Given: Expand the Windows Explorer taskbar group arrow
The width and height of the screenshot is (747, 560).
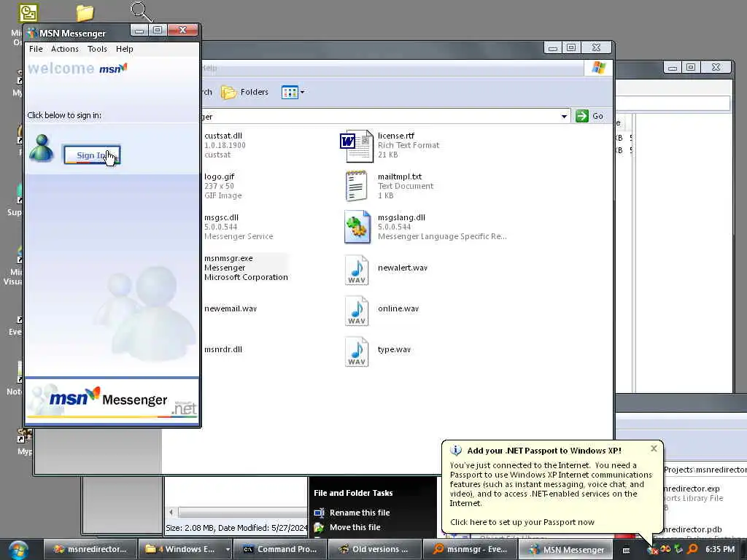Looking at the screenshot, I should pyautogui.click(x=228, y=549).
